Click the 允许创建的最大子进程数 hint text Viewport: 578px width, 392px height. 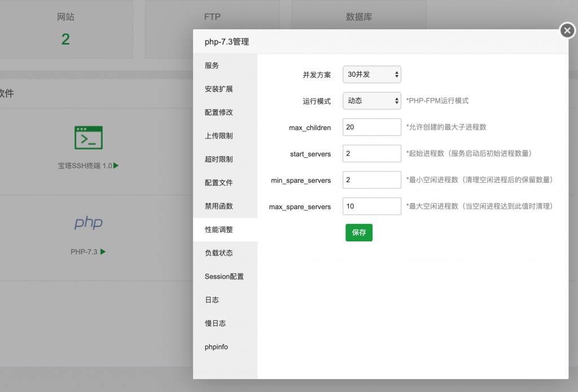[x=446, y=127]
